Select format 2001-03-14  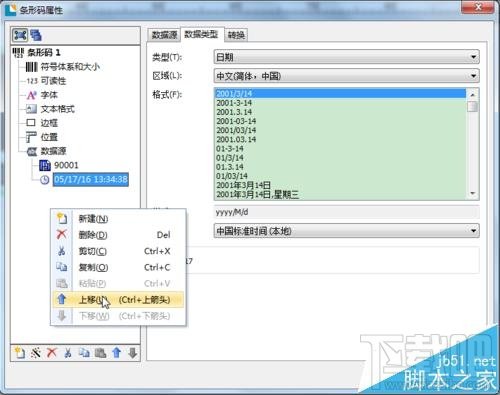pos(340,121)
